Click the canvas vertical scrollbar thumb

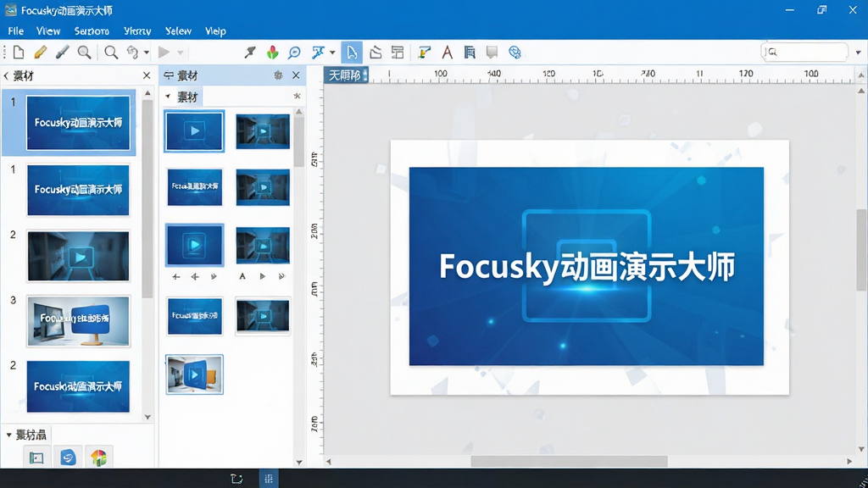click(861, 250)
